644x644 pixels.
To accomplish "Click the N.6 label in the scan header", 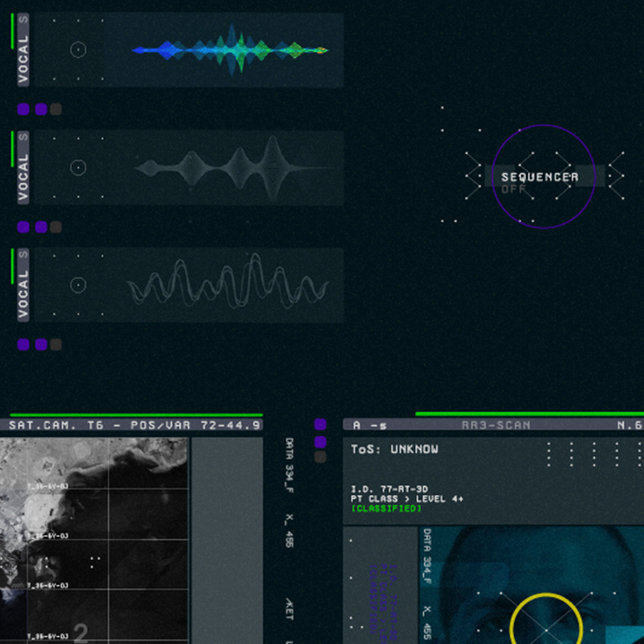I will coord(630,425).
